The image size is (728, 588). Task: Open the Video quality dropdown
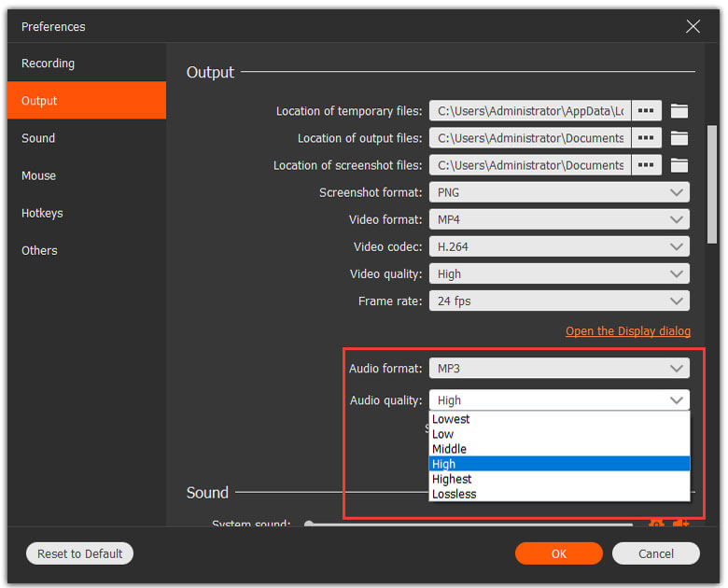[x=559, y=273]
